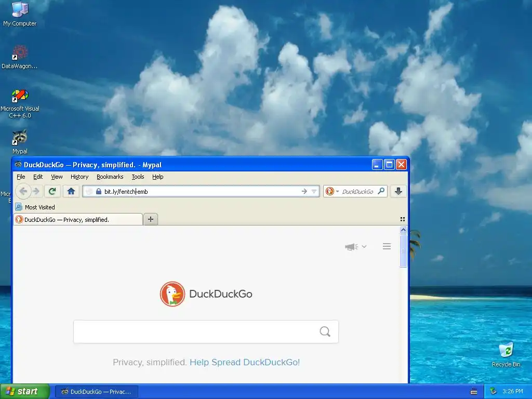
Task: Open My Computer desktop icon
Action: click(20, 14)
